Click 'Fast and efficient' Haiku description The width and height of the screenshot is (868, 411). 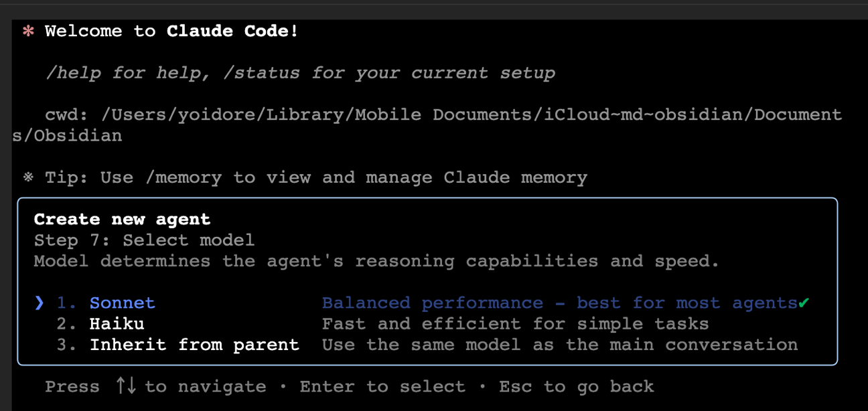point(515,324)
